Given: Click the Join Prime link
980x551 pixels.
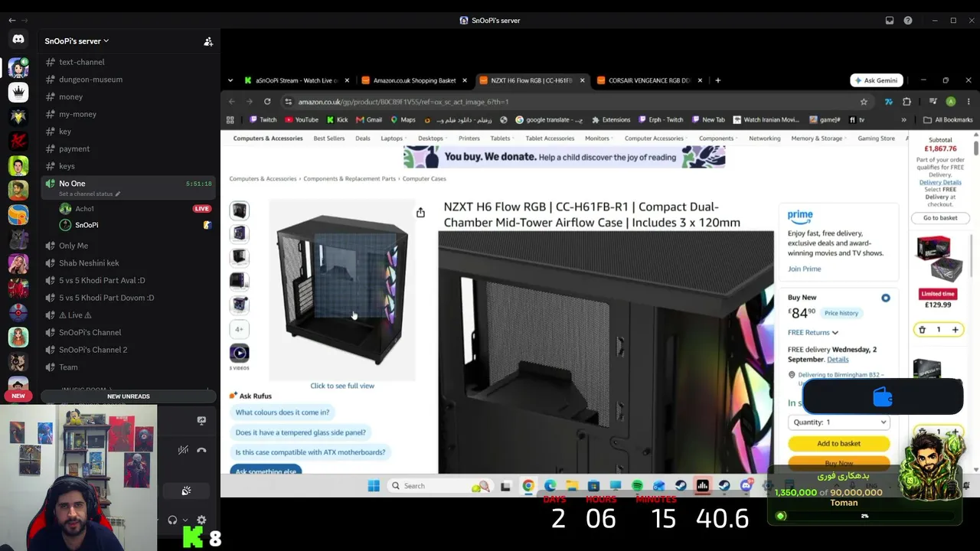Looking at the screenshot, I should [x=804, y=269].
